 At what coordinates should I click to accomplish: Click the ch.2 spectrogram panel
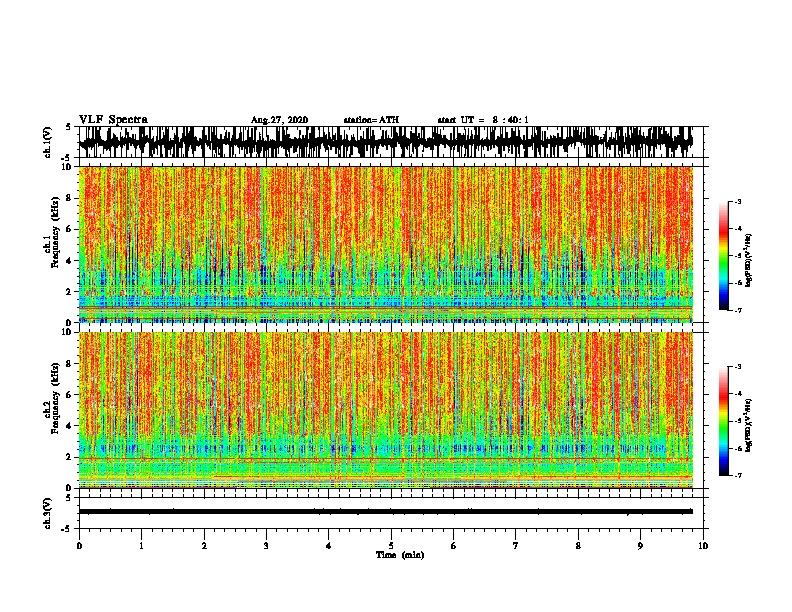tap(386, 410)
